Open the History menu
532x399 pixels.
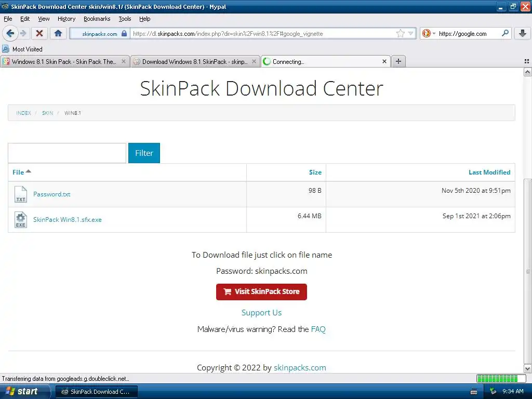[x=66, y=19]
